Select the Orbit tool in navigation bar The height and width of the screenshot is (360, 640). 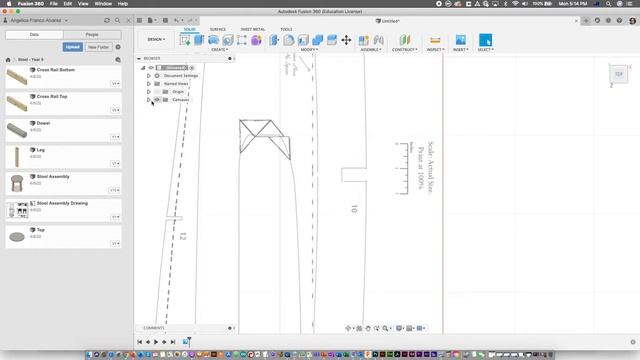pos(348,328)
